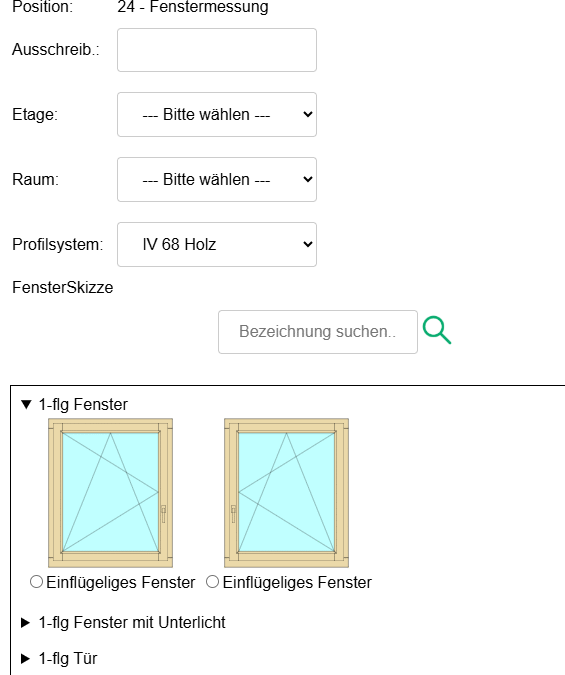The image size is (565, 675).
Task: Click the green magnifier search icon
Action: pos(437,330)
